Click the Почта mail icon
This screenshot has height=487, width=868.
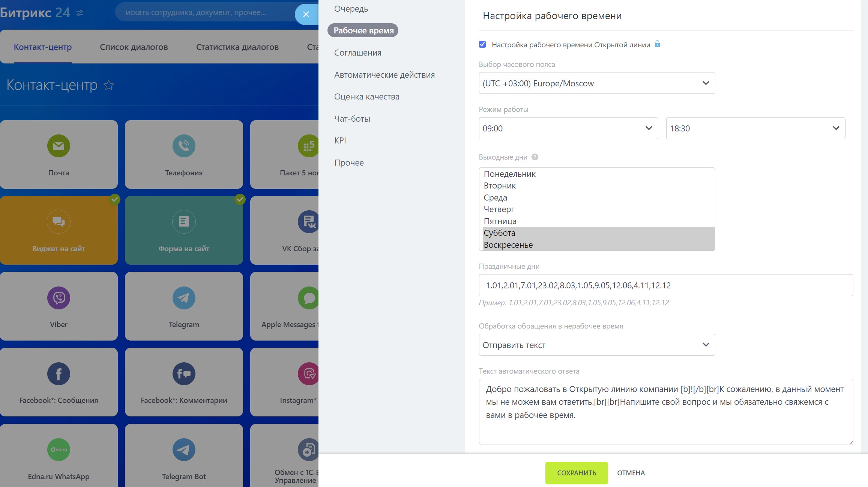59,146
